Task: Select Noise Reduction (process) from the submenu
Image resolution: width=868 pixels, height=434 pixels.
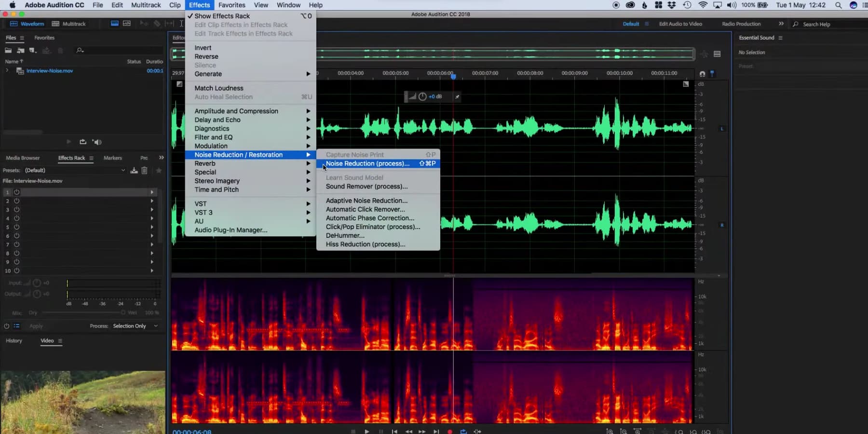Action: point(367,163)
